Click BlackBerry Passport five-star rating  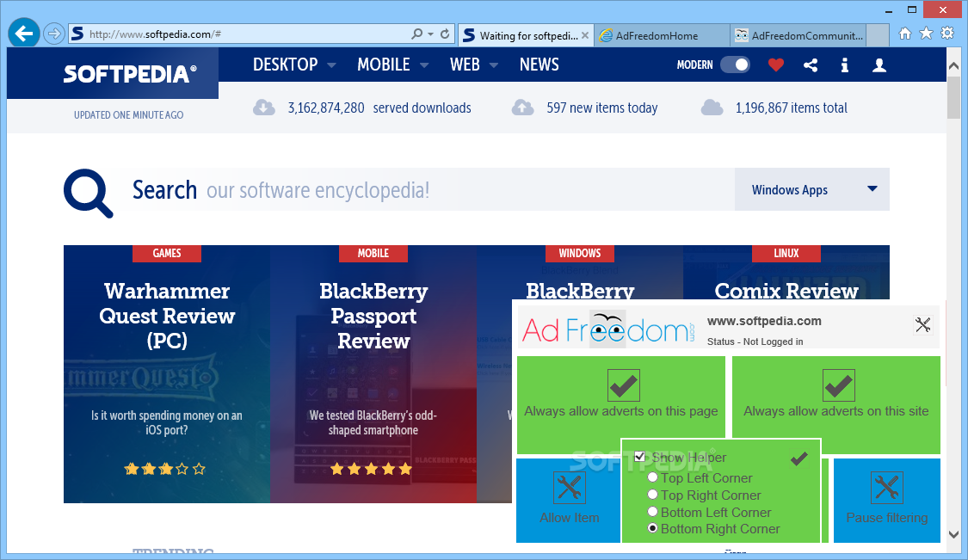pyautogui.click(x=371, y=469)
